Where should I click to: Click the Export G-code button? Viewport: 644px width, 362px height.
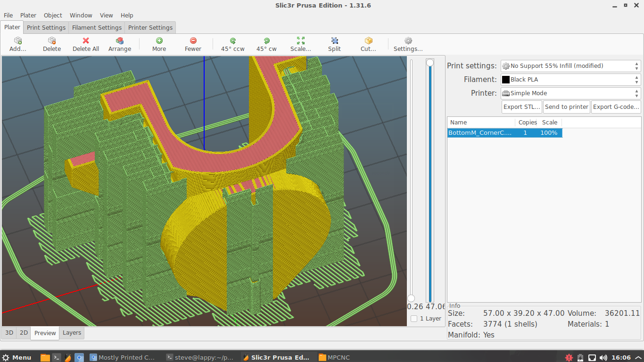click(x=616, y=107)
